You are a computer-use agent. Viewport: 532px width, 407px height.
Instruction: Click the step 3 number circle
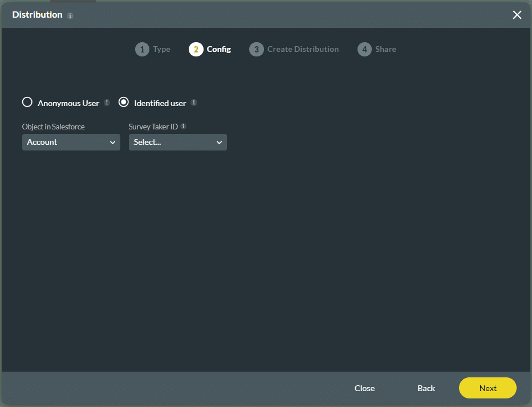coord(256,50)
